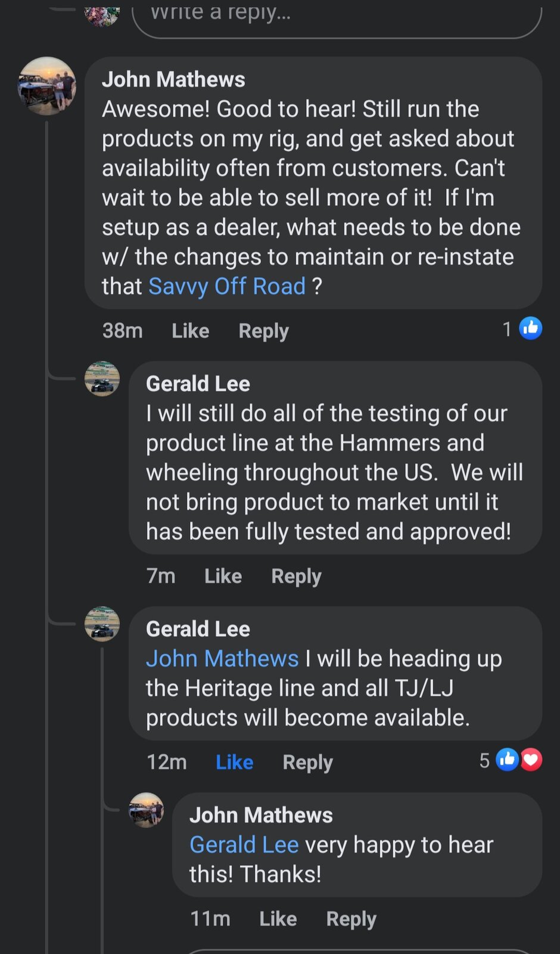The image size is (560, 954).
Task: Open Gerald Lee's avatar on the testing comment
Action: click(102, 379)
